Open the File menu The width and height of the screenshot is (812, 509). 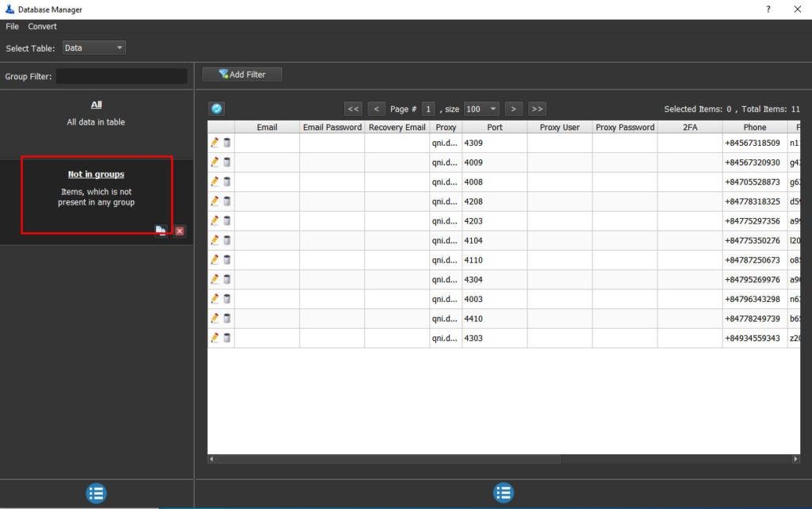(x=12, y=26)
